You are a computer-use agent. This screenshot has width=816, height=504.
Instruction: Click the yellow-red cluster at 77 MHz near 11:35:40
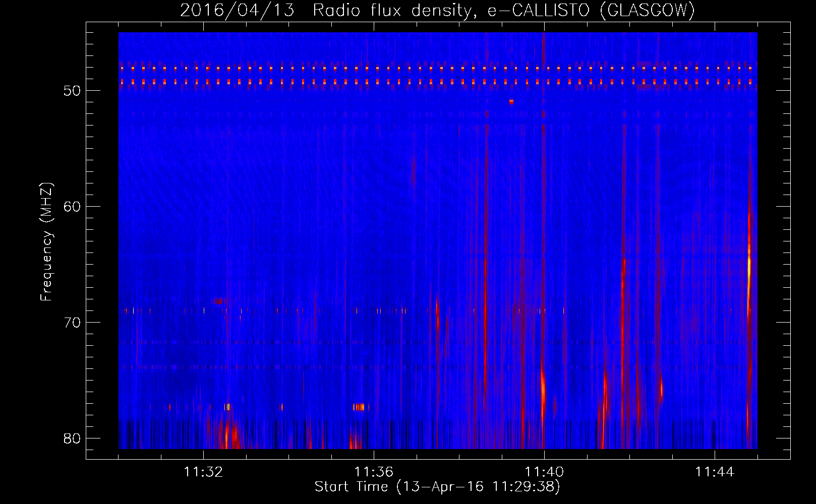point(359,407)
